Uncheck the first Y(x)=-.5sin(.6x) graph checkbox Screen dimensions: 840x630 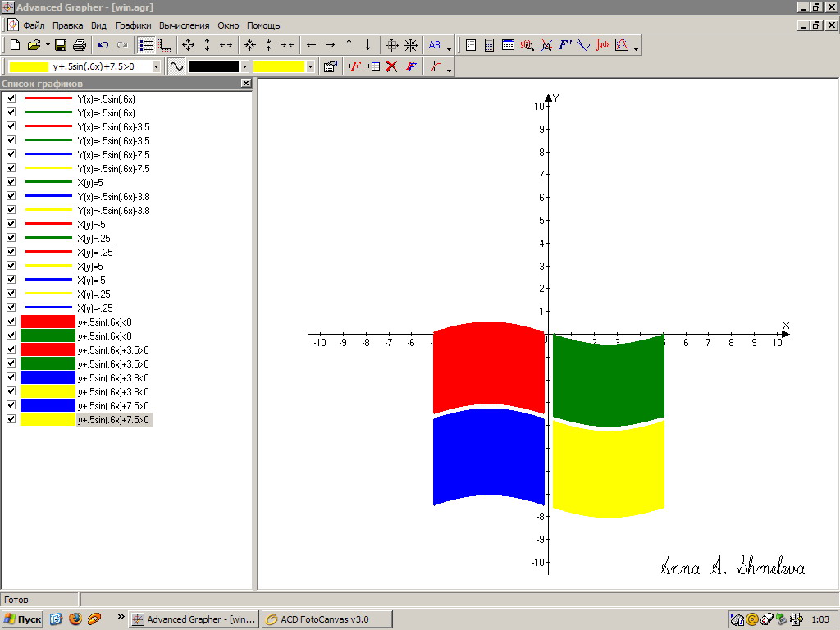[11, 98]
